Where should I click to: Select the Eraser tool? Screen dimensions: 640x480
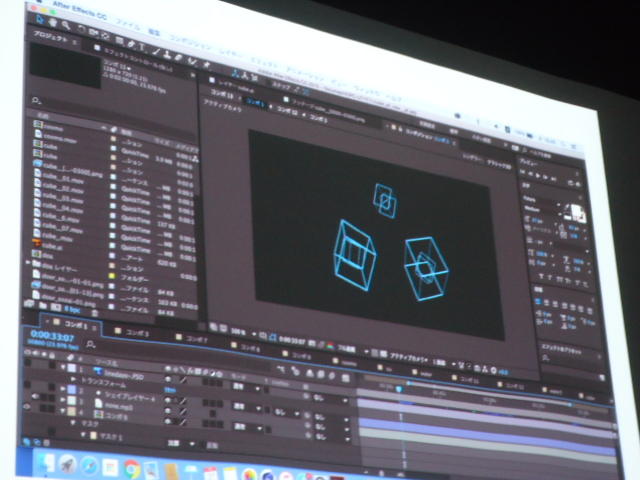point(179,57)
